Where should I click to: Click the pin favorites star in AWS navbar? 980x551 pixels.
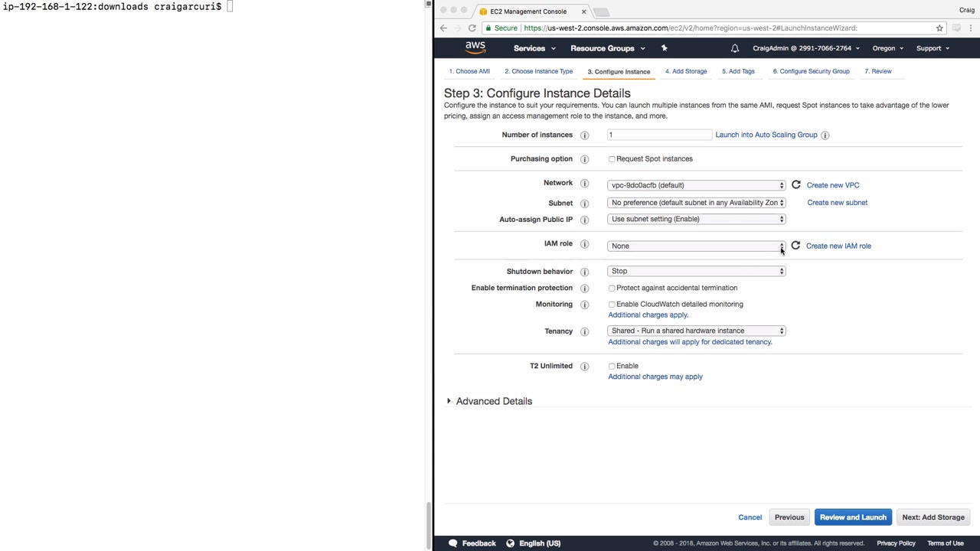click(x=664, y=48)
